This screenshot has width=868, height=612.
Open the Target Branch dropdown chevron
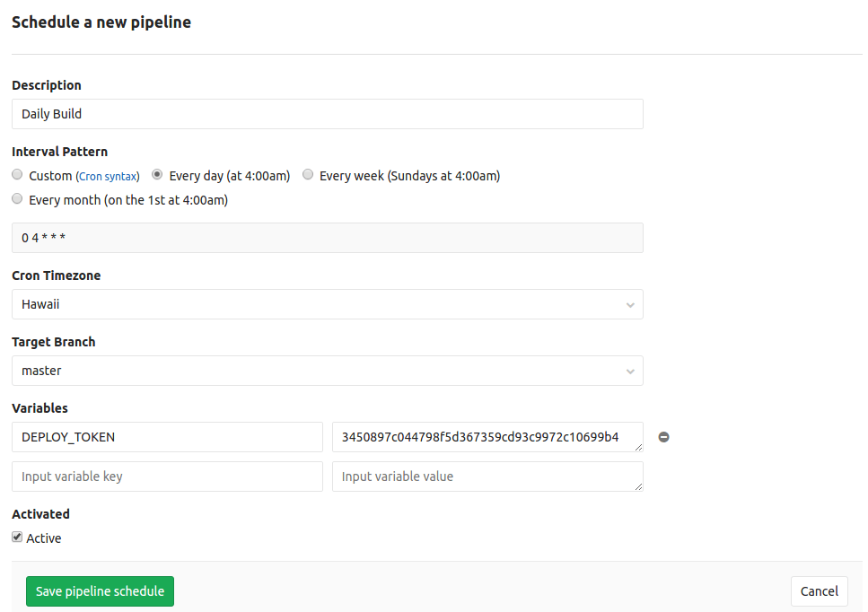pyautogui.click(x=629, y=371)
